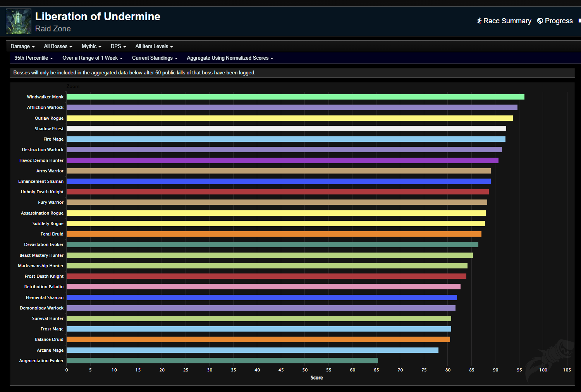Click the Zoom label above the chart
The image size is (581, 392).
[73, 86]
